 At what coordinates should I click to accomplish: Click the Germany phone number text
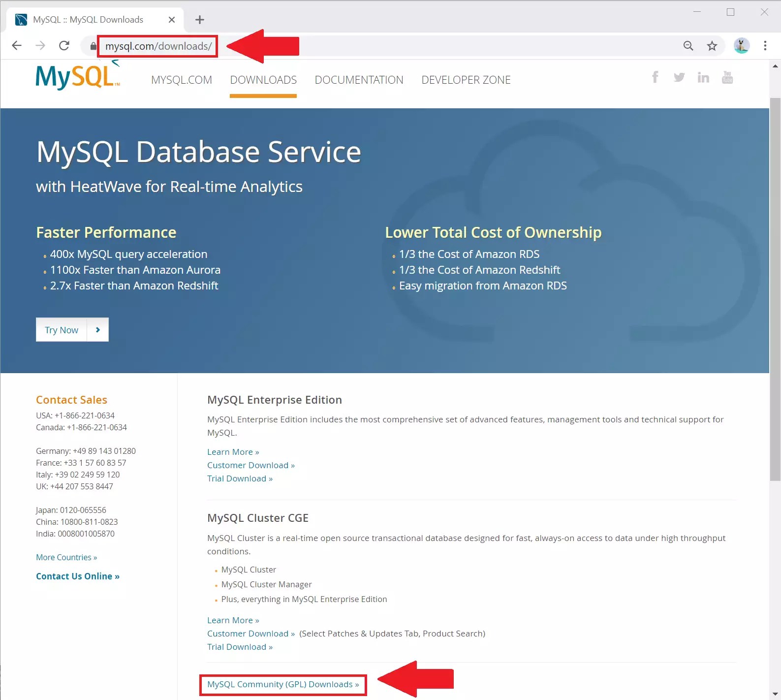pos(86,451)
